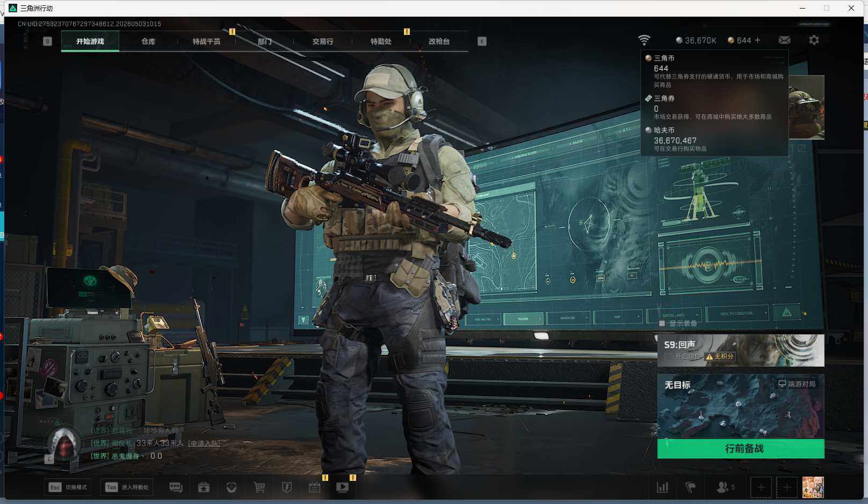Minimize the 三角洲行动 window

coord(802,8)
